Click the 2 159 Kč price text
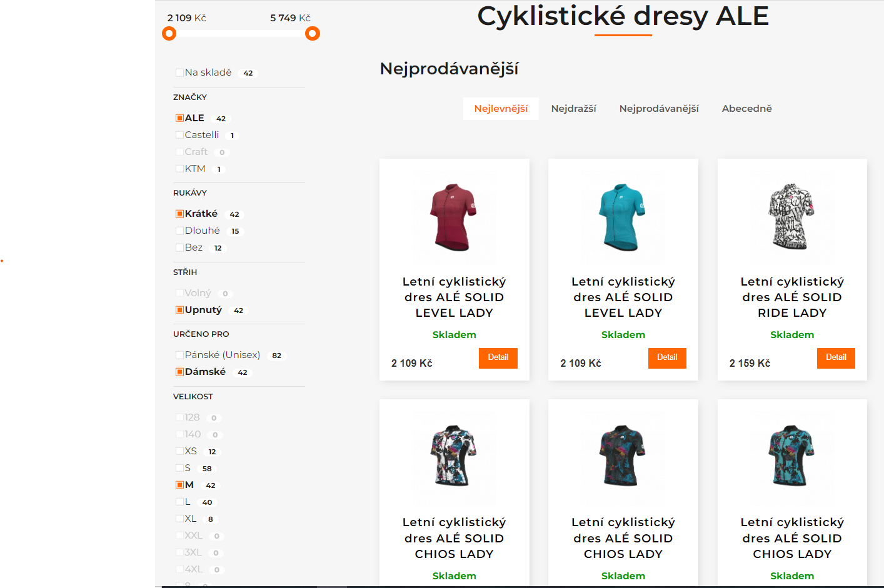The image size is (884, 588). 750,363
